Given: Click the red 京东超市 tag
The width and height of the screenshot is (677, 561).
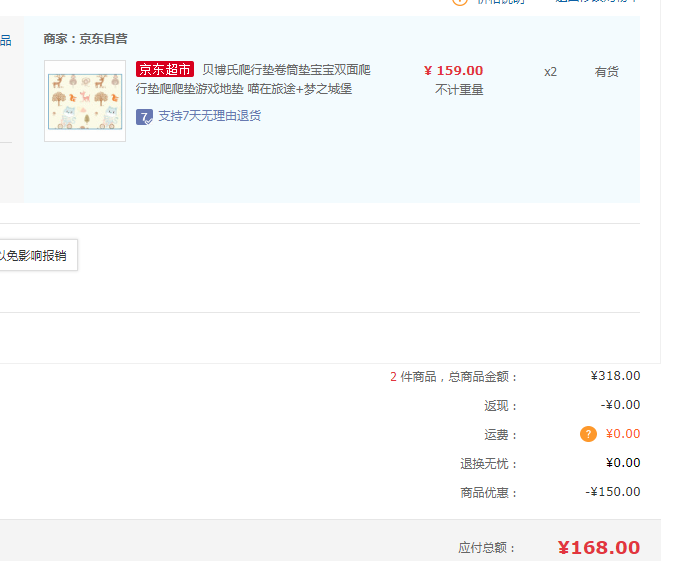Looking at the screenshot, I should point(165,70).
